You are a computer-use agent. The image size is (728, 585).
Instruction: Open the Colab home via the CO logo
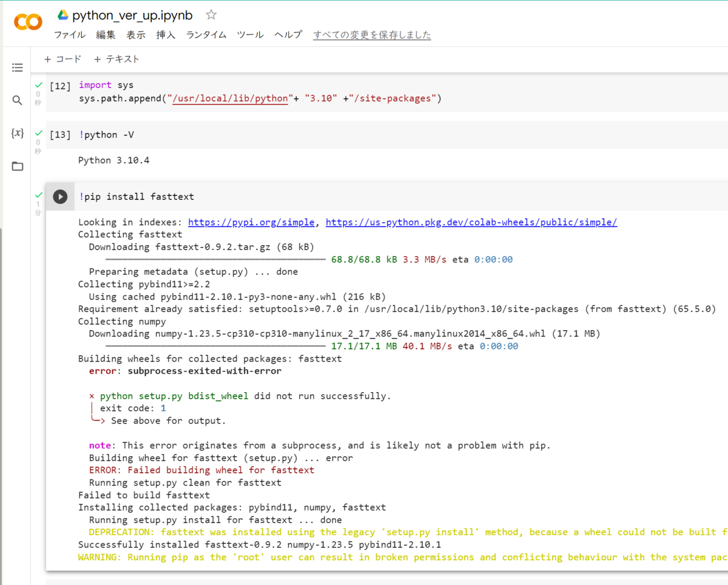[x=27, y=22]
